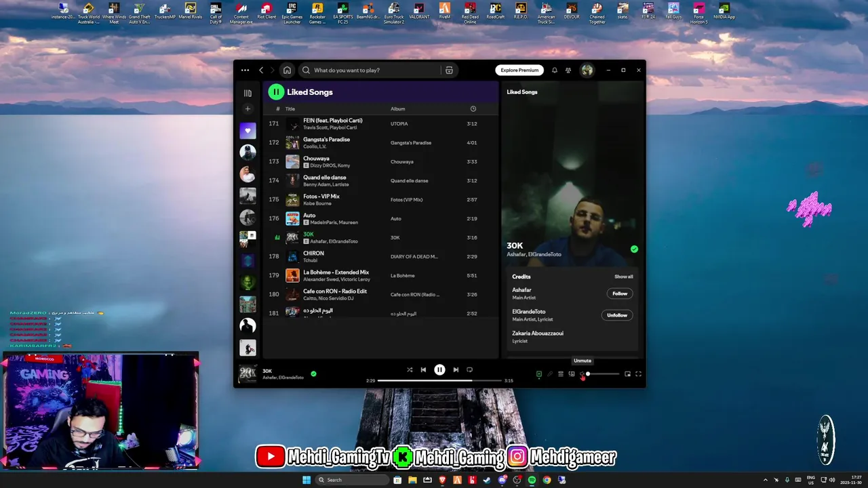Open the Lyrics microphone icon

point(550,374)
